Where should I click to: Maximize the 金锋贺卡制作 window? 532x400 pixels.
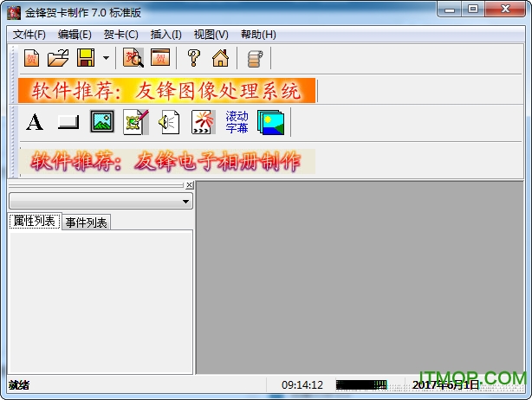pyautogui.click(x=473, y=10)
